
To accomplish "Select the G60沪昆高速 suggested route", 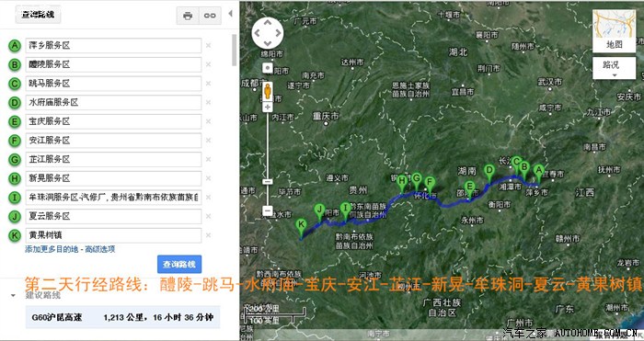I will click(122, 317).
